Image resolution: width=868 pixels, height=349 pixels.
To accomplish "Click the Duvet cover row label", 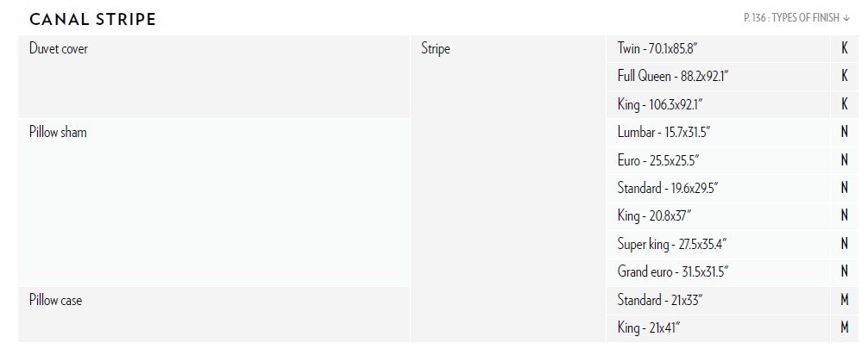I will point(59,49).
